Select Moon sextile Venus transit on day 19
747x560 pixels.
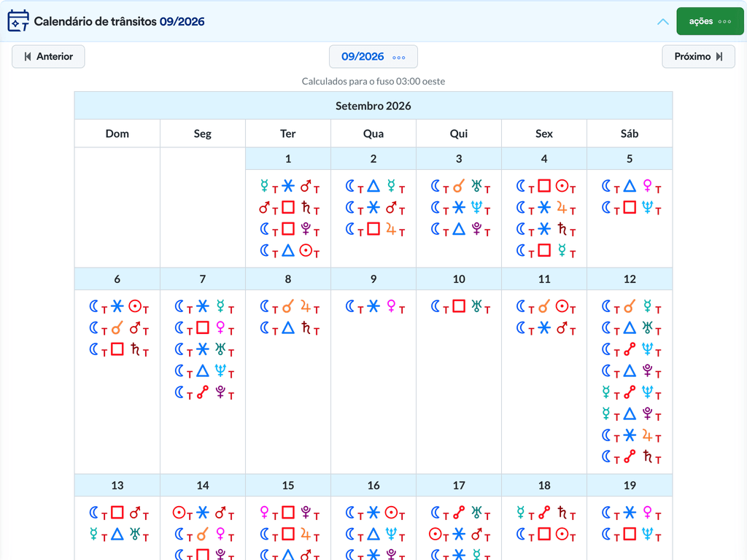tap(631, 513)
